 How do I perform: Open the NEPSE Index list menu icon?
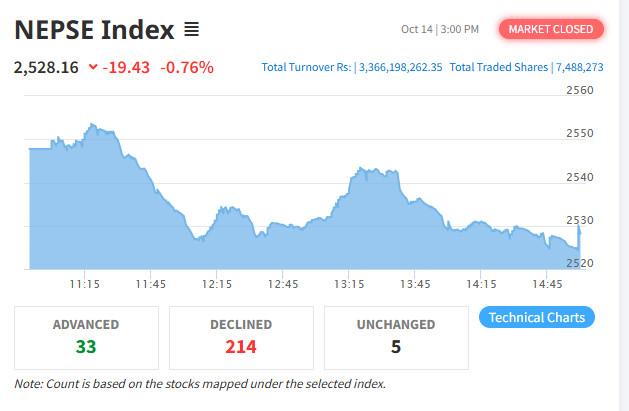191,29
